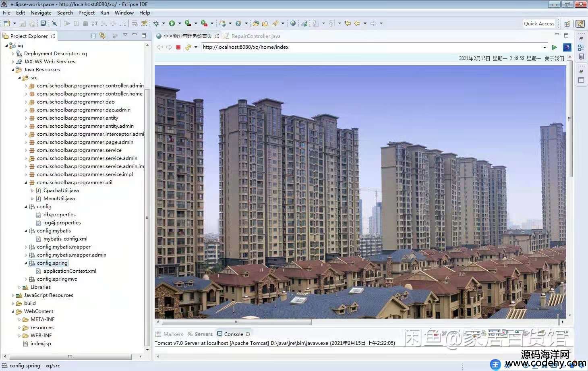Click the browser page vertical scrollbar
The height and width of the screenshot is (371, 588).
coord(570,119)
